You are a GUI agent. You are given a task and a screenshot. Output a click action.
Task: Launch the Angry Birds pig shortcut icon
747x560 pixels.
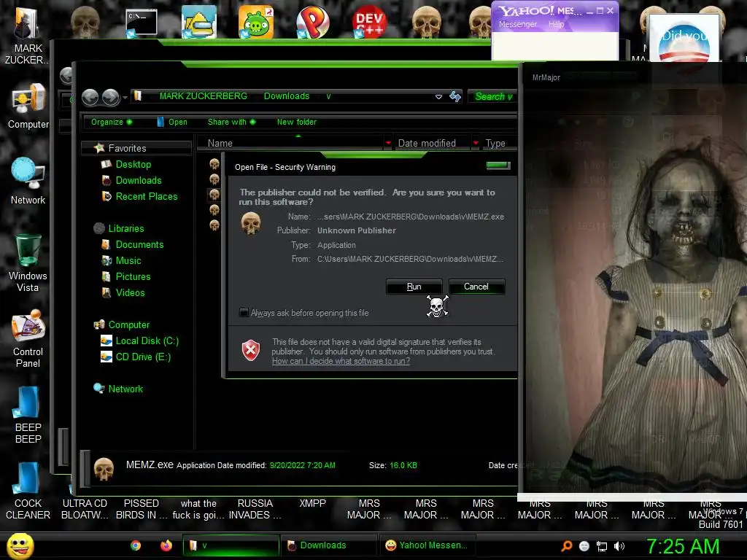click(x=256, y=23)
